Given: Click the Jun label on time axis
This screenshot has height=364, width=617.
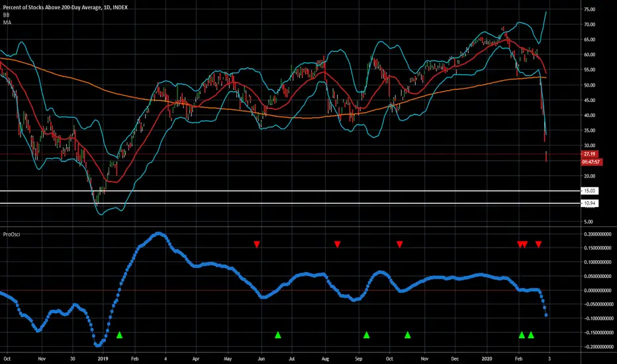Looking at the screenshot, I should [261, 359].
